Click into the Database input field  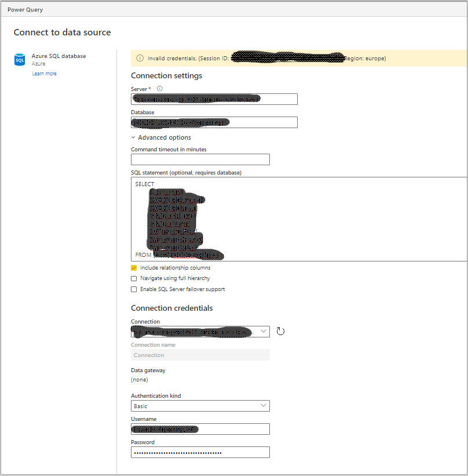coord(214,122)
